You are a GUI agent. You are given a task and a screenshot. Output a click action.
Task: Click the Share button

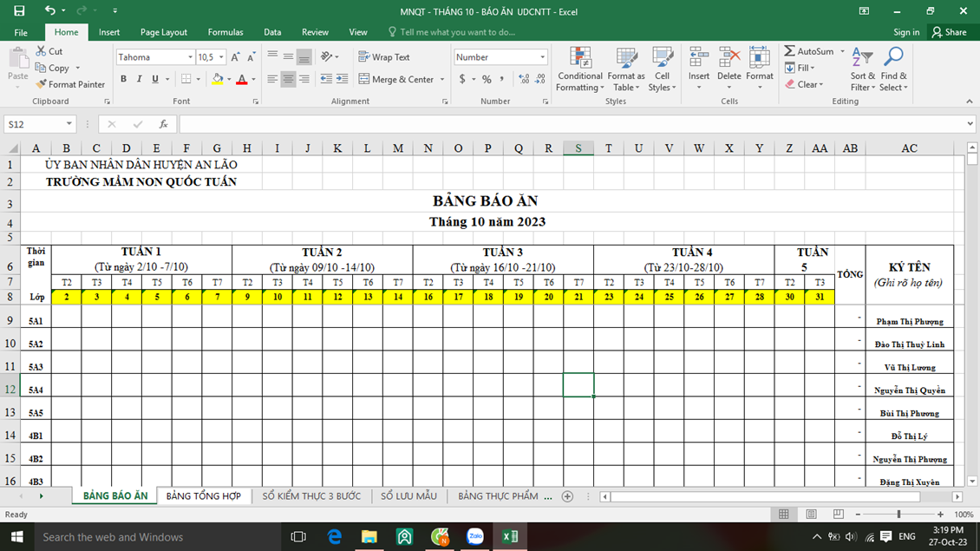point(949,32)
